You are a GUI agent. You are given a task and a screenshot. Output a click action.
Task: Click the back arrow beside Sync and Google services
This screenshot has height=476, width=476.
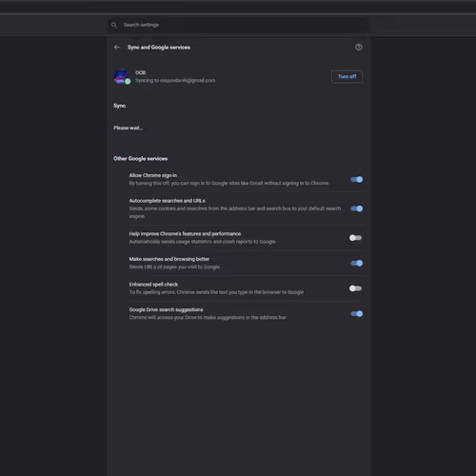point(117,48)
